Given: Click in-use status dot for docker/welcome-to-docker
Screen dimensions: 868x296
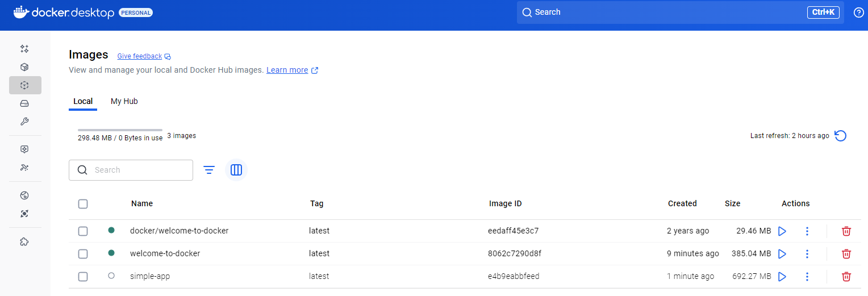Looking at the screenshot, I should pyautogui.click(x=111, y=230).
